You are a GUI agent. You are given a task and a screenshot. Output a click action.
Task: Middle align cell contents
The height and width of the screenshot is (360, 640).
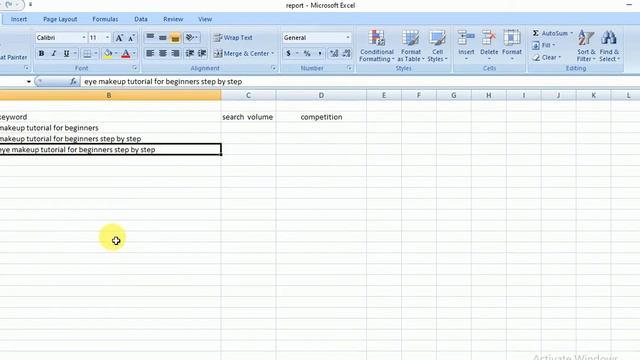(162, 38)
